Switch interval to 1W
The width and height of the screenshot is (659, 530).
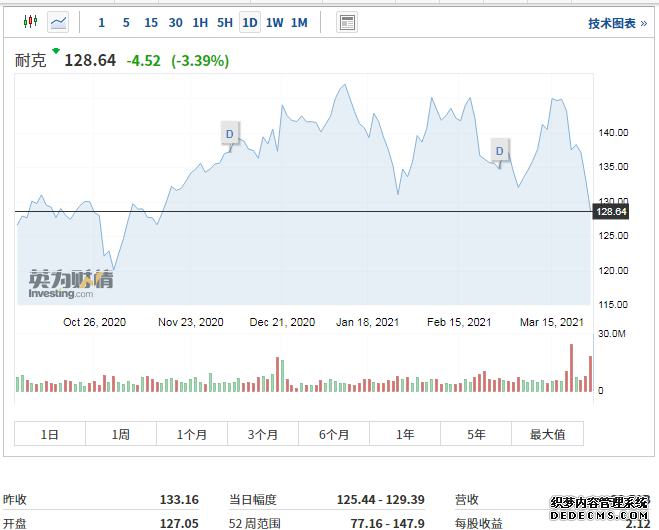[x=274, y=23]
